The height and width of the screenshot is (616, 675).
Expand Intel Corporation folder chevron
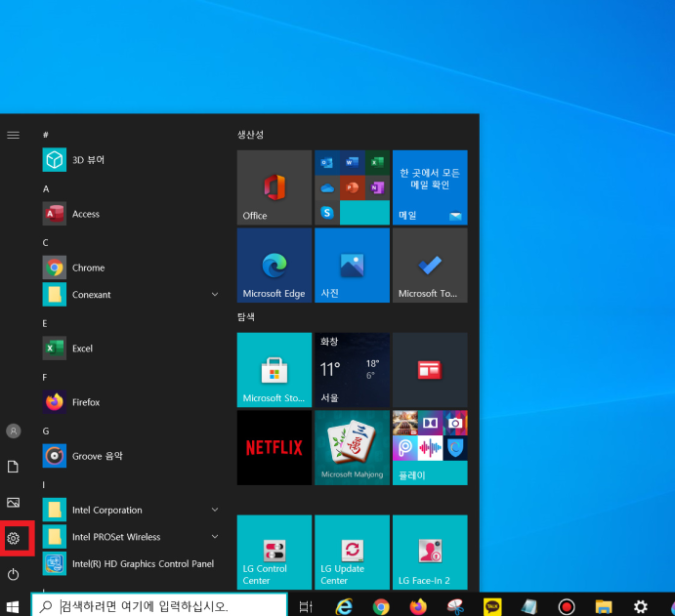[215, 510]
